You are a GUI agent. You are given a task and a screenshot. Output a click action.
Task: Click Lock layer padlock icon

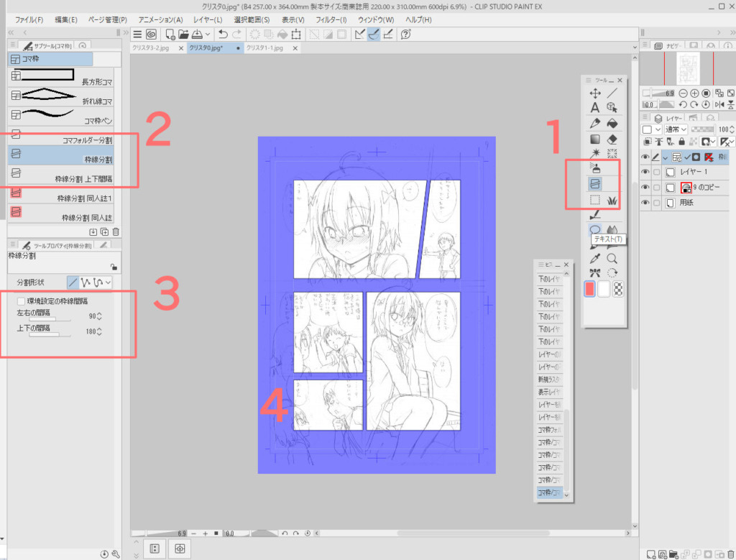[682, 142]
